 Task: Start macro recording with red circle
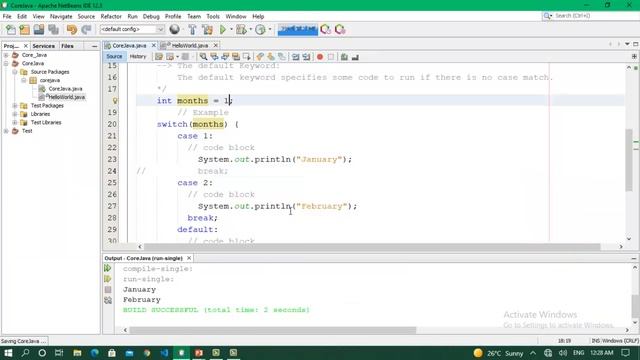pyautogui.click(x=320, y=57)
